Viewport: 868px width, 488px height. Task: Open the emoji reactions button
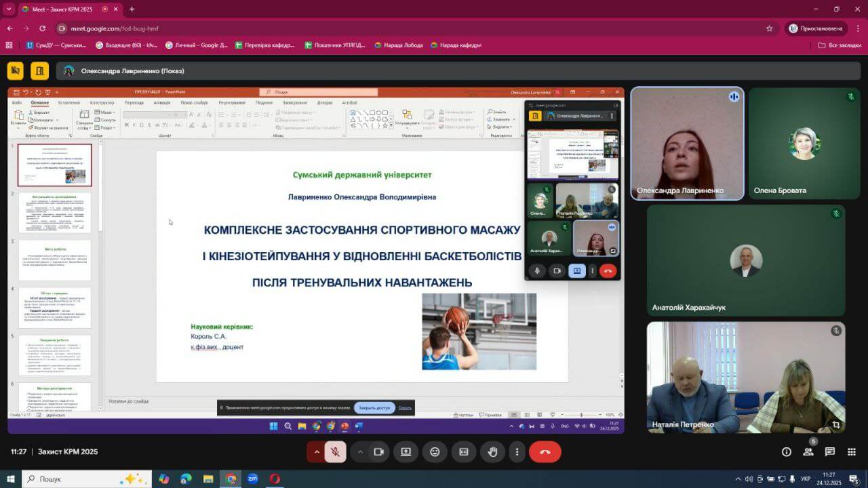pos(435,452)
